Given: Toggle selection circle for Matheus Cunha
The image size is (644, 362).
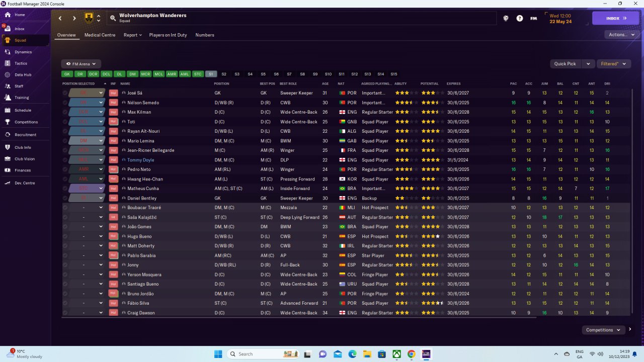Looking at the screenshot, I should 65,189.
